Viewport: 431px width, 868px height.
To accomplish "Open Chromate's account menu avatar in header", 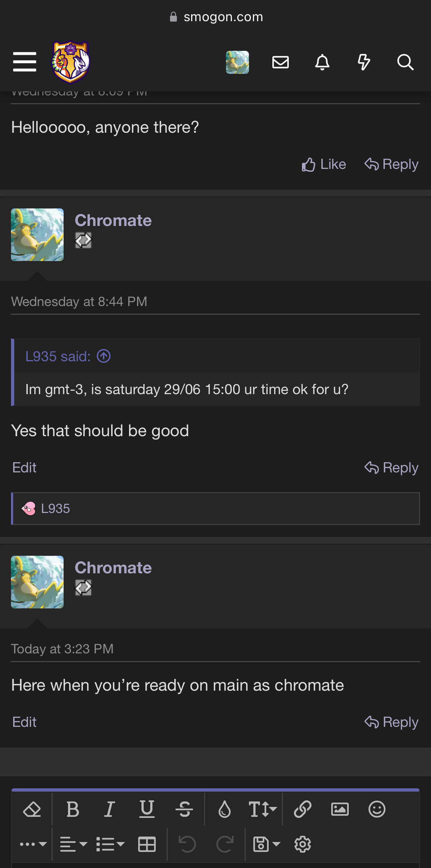I will (x=237, y=62).
